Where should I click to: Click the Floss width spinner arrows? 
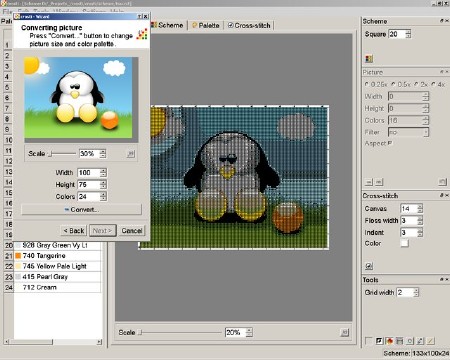(x=420, y=221)
